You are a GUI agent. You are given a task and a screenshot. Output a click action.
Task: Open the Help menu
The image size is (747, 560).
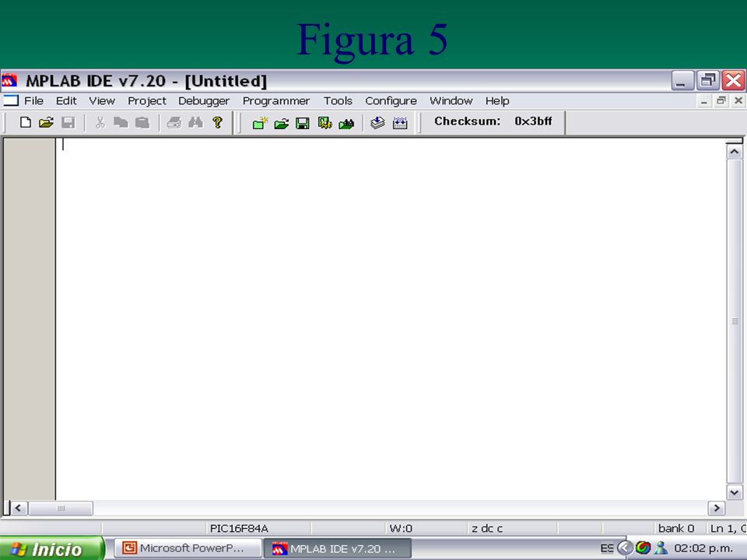pos(497,101)
